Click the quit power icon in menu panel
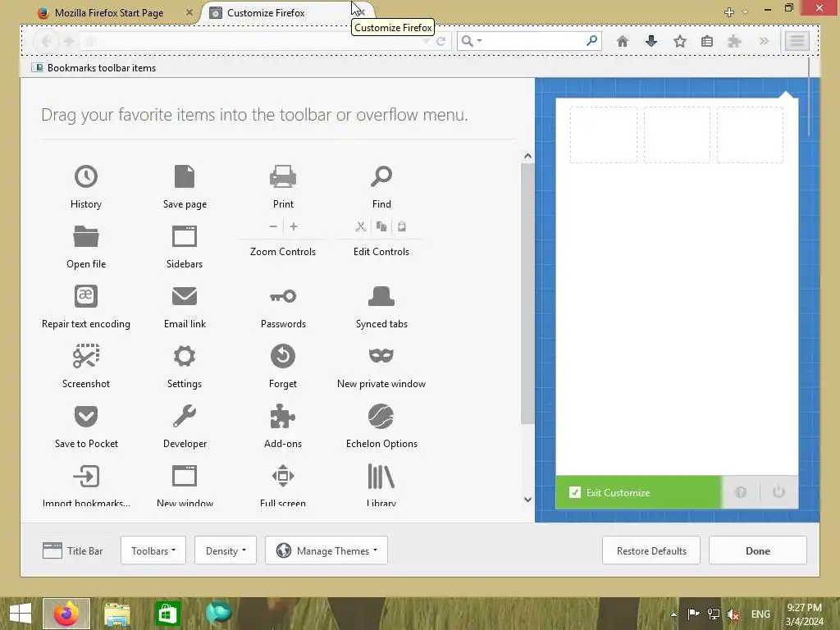Screen dimensions: 840x630 (x=779, y=492)
